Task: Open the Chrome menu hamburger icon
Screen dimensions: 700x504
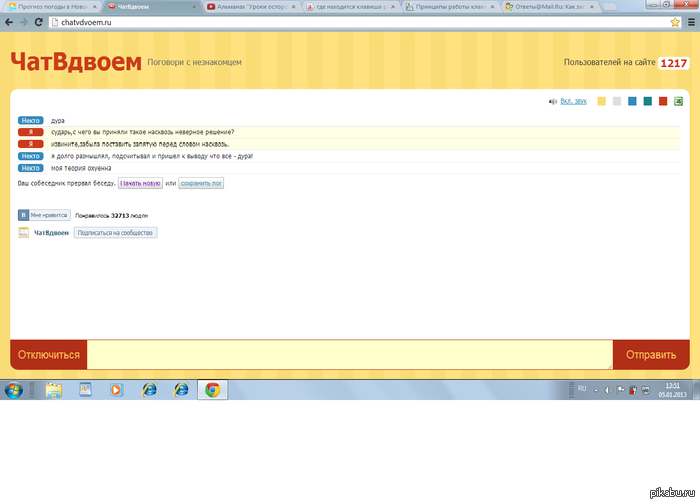Action: (691, 22)
